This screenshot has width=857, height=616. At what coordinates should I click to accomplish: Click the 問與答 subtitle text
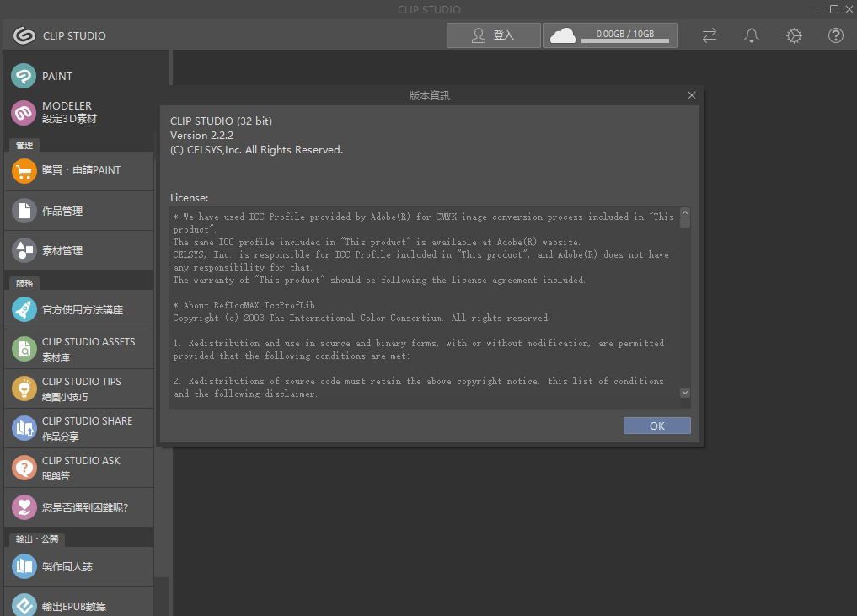tap(56, 476)
